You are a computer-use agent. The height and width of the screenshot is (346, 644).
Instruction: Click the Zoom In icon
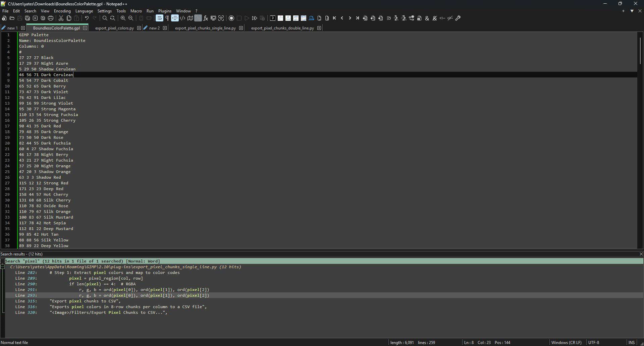123,18
